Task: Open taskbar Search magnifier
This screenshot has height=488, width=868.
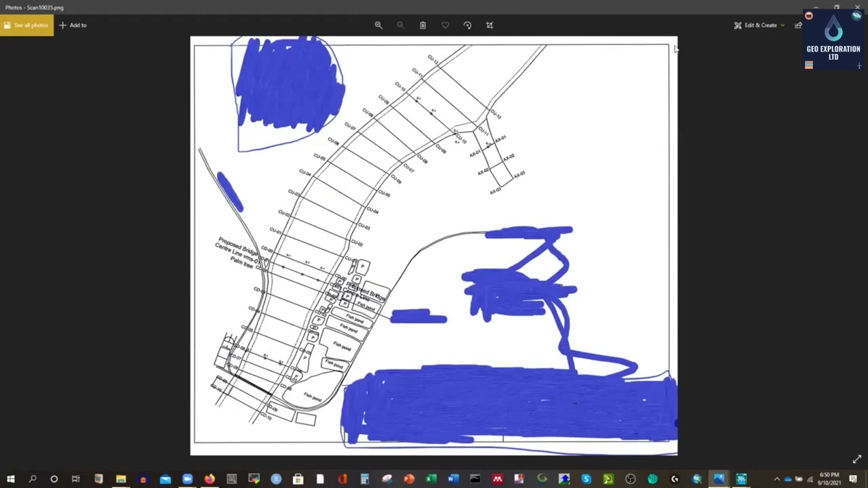Action: click(x=33, y=479)
